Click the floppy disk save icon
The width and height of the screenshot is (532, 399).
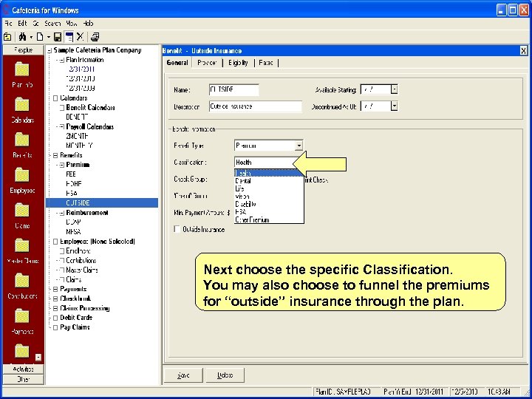(58, 37)
